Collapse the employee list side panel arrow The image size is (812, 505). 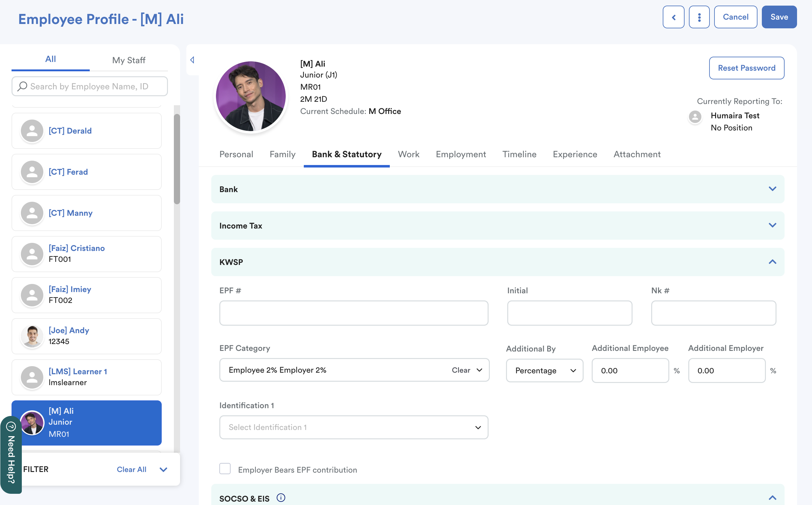(192, 60)
